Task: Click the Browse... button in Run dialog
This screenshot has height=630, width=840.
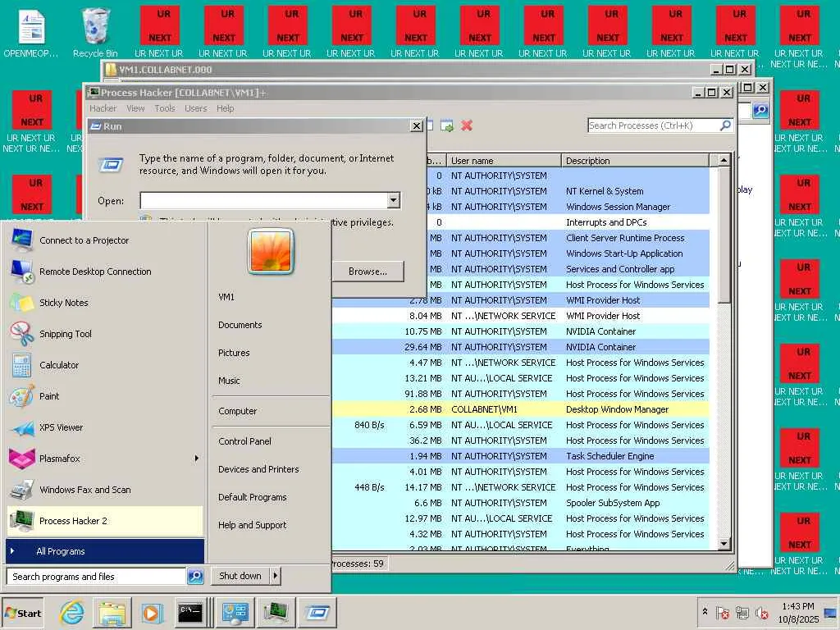Action: 367,271
